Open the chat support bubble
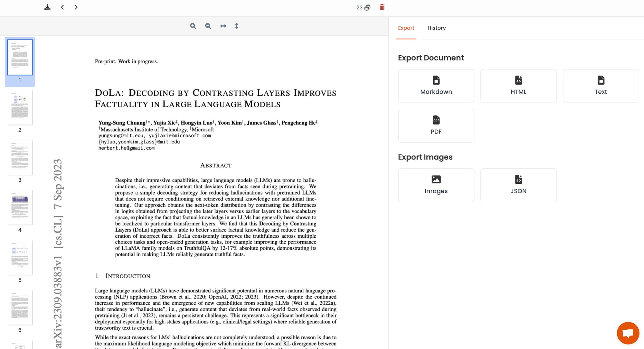 pyautogui.click(x=628, y=333)
